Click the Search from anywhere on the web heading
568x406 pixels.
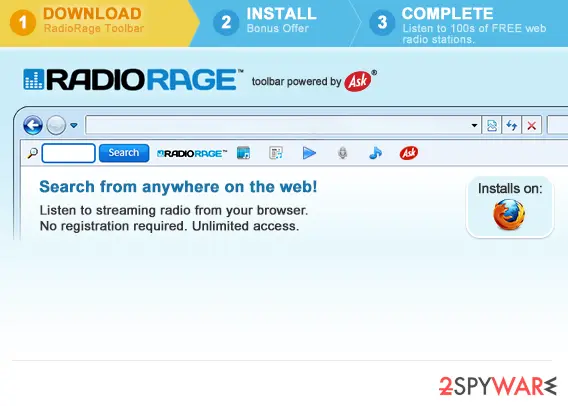coord(178,187)
